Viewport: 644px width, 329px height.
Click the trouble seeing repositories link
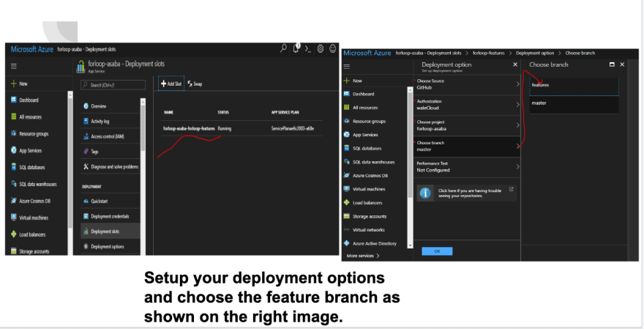(469, 193)
